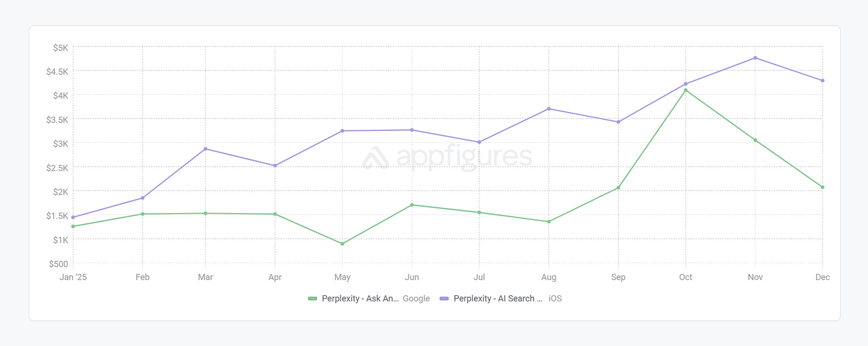Select the Google line's October peak point
Screen dimensions: 868x346
pyautogui.click(x=686, y=91)
